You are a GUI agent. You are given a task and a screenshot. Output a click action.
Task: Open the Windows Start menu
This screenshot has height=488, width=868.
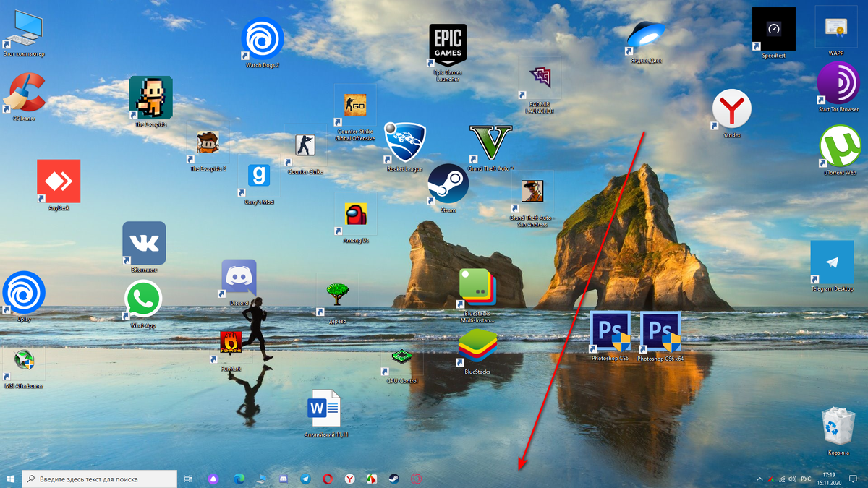coord(10,479)
